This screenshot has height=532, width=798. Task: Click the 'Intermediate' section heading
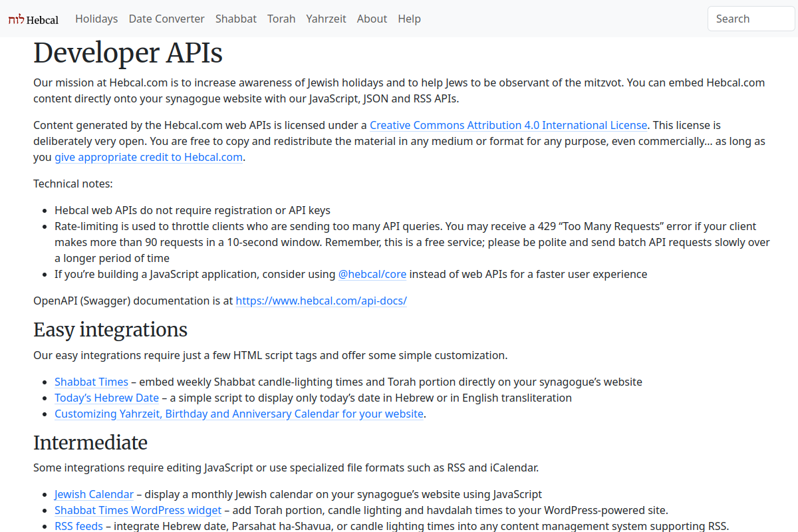click(x=90, y=442)
